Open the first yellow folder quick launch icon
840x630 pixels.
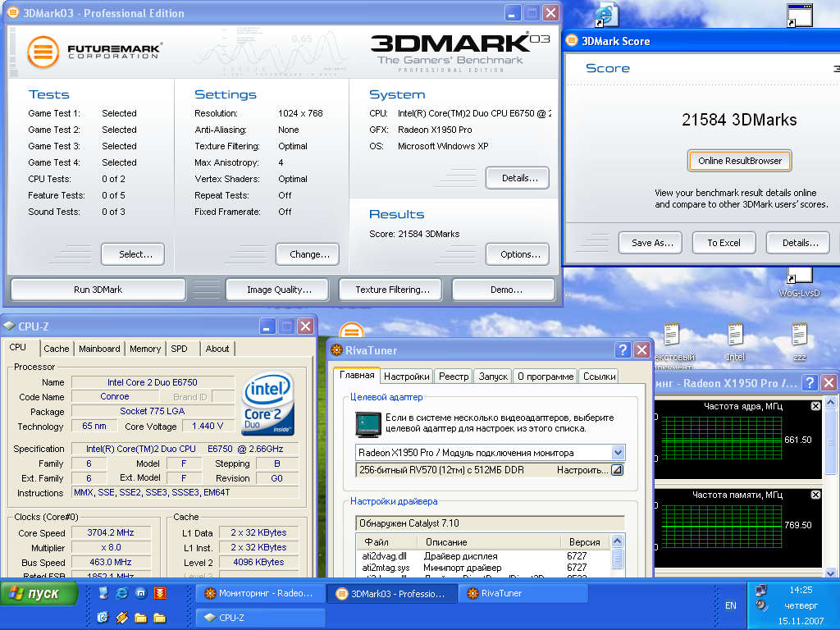141,618
